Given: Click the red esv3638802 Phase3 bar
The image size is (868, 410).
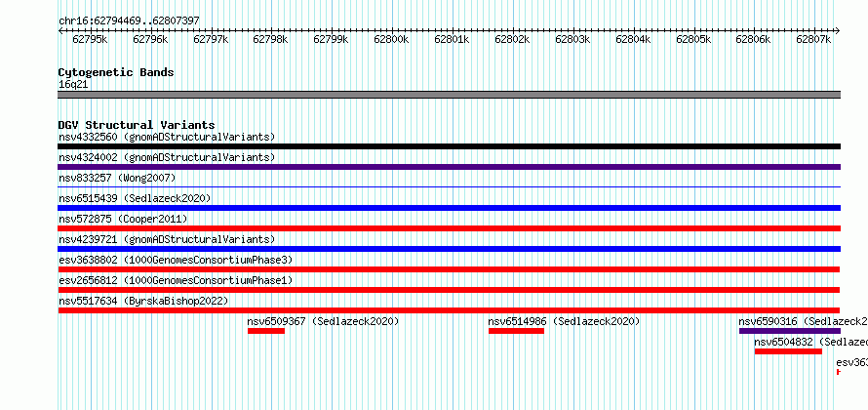Looking at the screenshot, I should (x=449, y=269).
